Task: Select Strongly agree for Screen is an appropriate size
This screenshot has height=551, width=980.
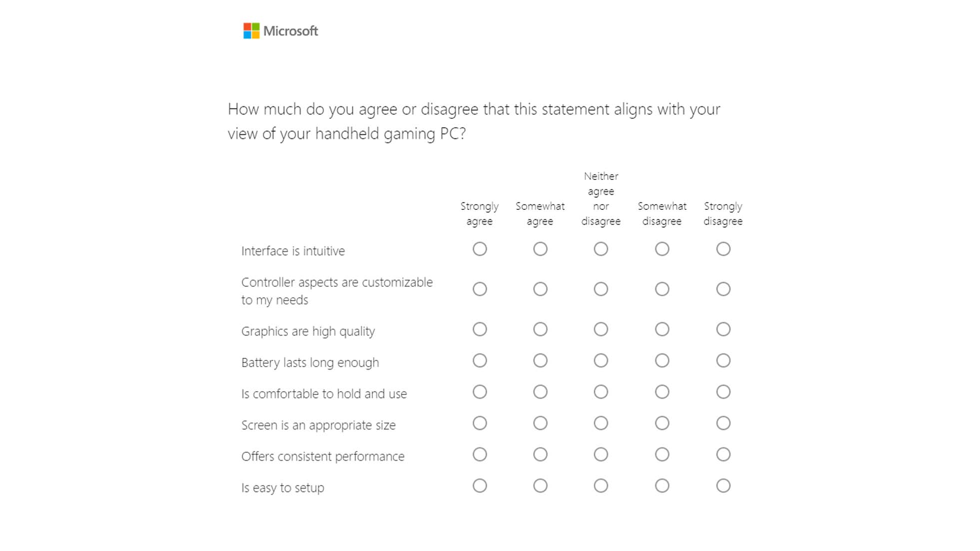Action: coord(480,423)
